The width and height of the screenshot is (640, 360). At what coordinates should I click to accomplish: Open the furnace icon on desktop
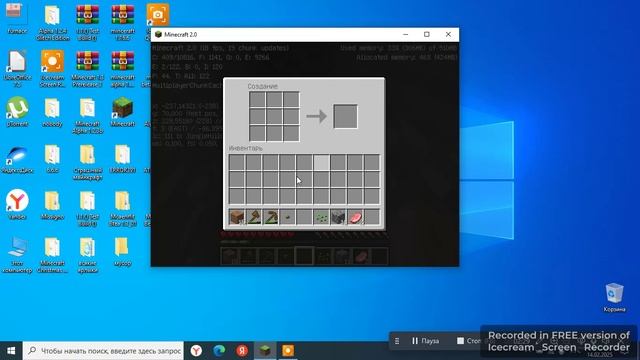pos(17,19)
